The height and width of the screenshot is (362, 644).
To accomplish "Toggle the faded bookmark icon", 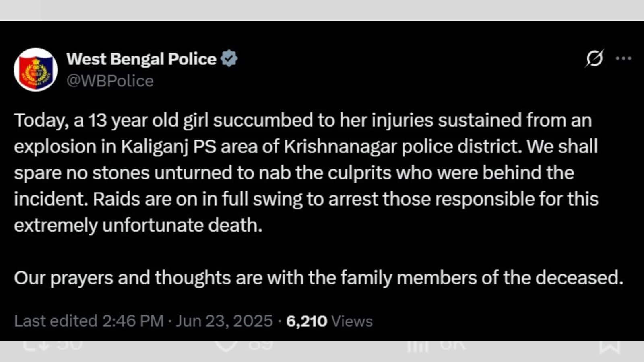I will point(609,346).
